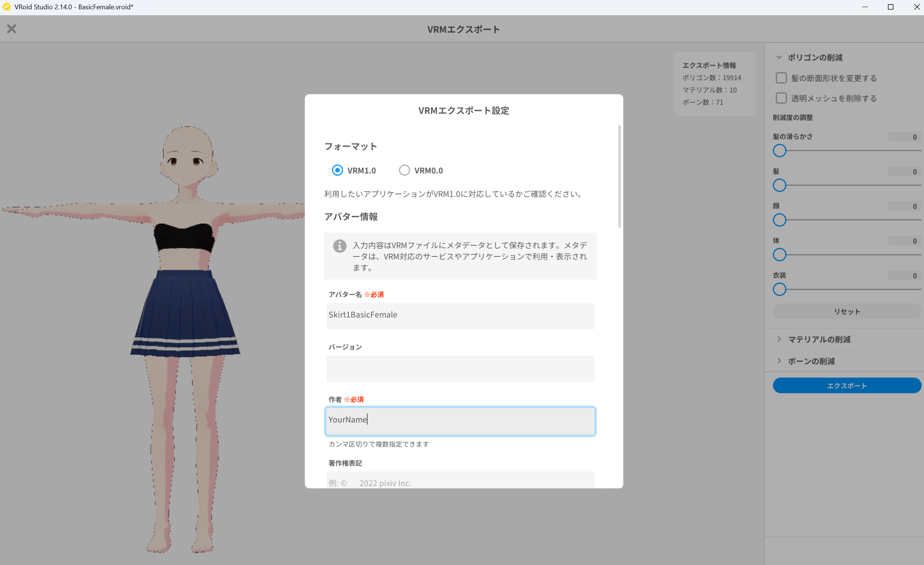Expand the マテリアルの削減 section
924x565 pixels.
pyautogui.click(x=779, y=339)
